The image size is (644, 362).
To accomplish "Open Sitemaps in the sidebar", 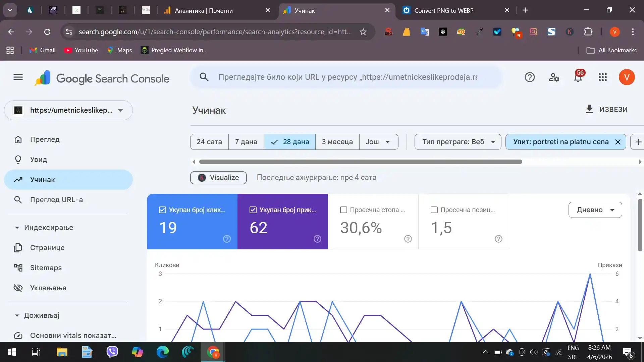I will tap(46, 268).
